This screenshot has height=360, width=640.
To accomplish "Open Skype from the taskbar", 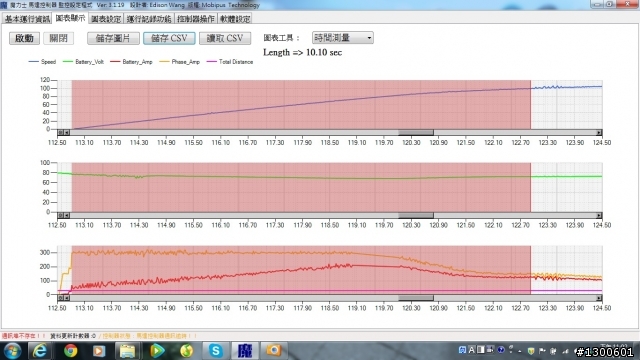I will pos(216,351).
